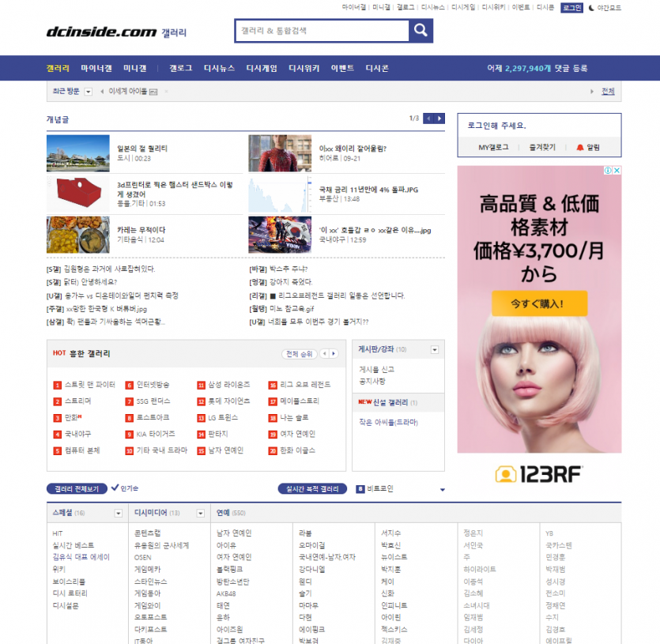Toggle the 인기순 checkmark sort option
This screenshot has width=660, height=644.
[115, 488]
